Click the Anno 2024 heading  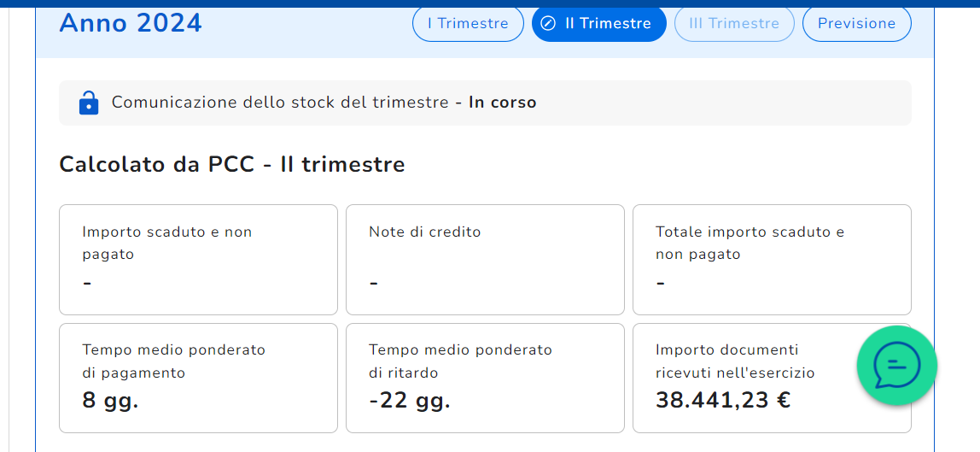pos(131,23)
